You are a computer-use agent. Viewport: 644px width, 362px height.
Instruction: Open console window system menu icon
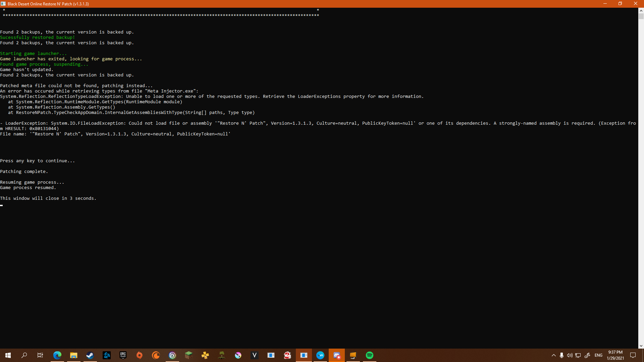click(3, 4)
